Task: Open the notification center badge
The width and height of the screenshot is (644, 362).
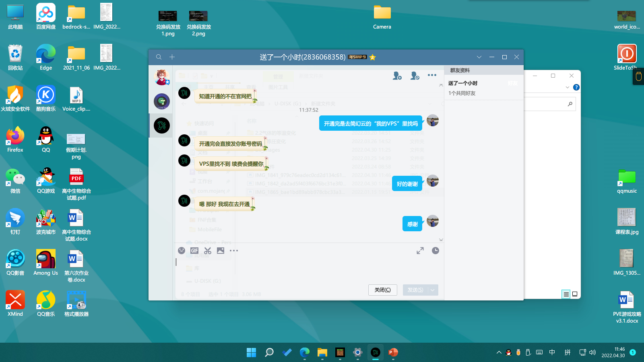Action: (x=633, y=352)
